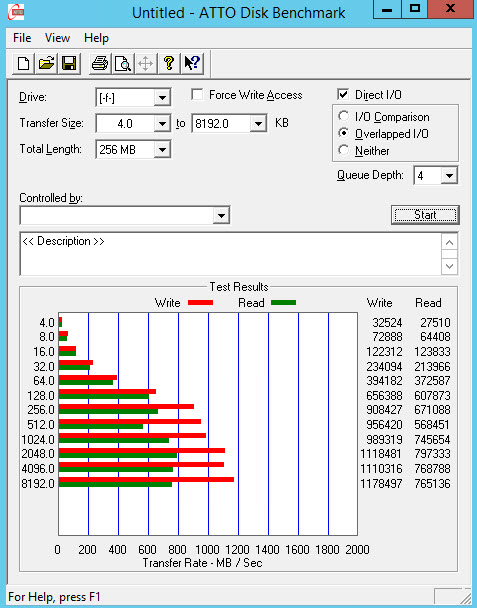Open the Queue Depth dropdown
The height and width of the screenshot is (608, 477).
tap(449, 176)
